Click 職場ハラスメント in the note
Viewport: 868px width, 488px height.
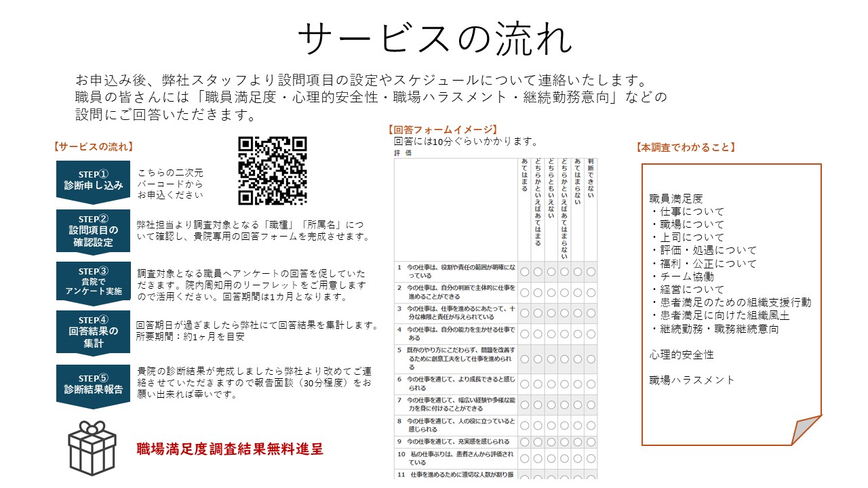tap(692, 380)
